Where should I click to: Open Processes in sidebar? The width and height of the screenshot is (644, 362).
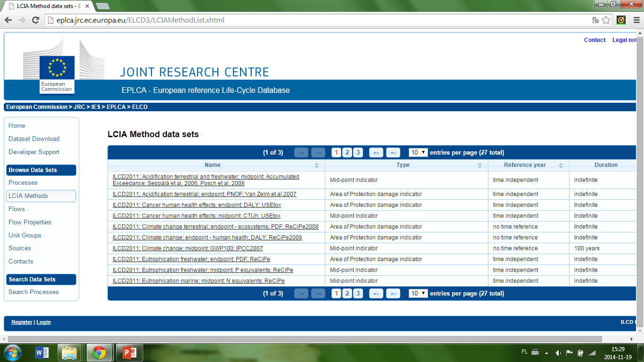[x=23, y=182]
